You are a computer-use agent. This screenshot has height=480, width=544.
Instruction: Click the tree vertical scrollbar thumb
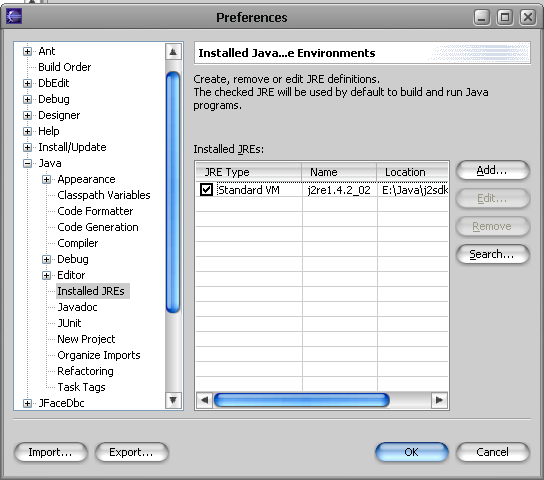[173, 192]
